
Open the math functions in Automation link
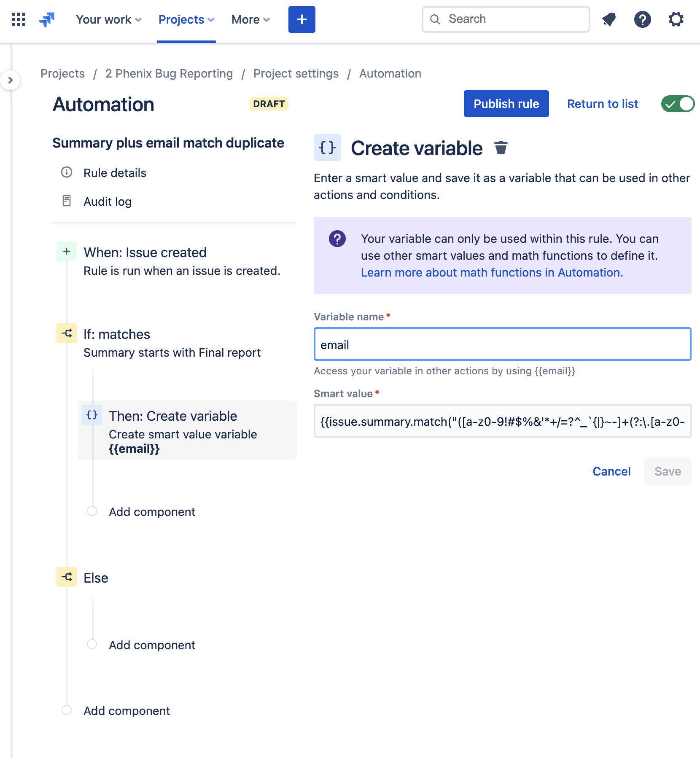pos(492,272)
